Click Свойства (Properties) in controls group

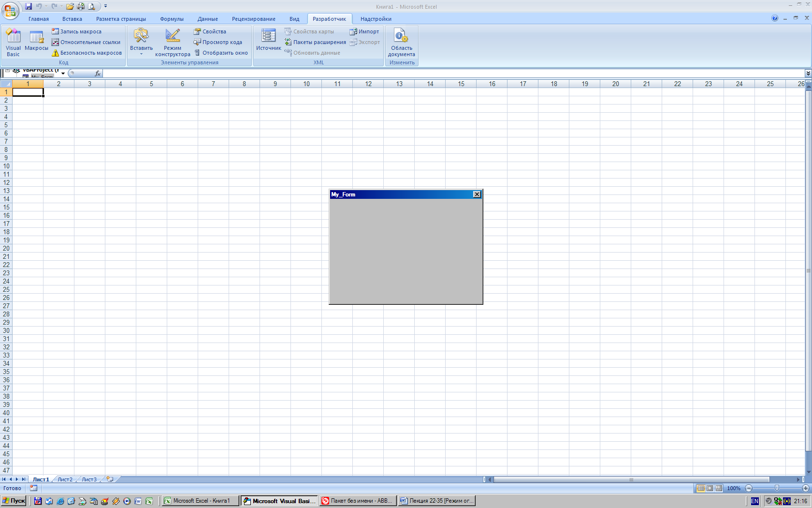[x=210, y=31]
